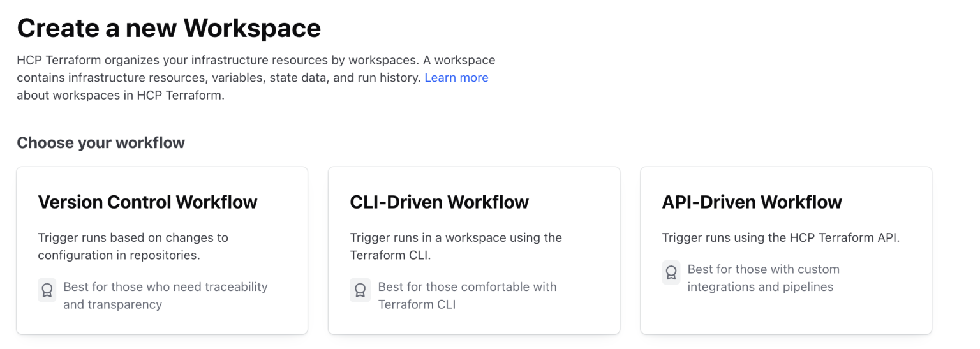This screenshot has height=349, width=980.
Task: Choose the CLI-Driven Workflow card
Action: click(x=474, y=250)
